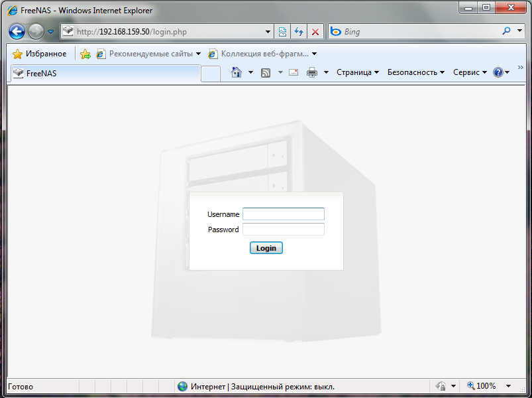Click the Login button
This screenshot has height=398, width=532.
pos(266,248)
